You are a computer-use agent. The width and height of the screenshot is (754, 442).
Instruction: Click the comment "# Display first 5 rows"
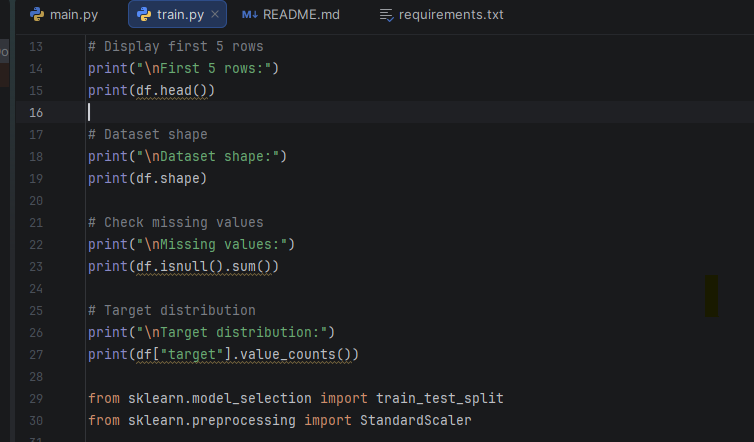[176, 47]
